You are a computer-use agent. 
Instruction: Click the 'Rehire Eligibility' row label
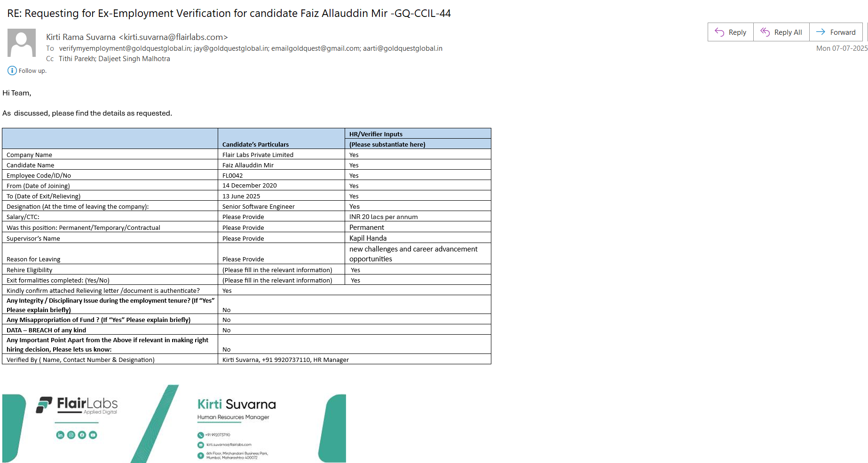29,270
